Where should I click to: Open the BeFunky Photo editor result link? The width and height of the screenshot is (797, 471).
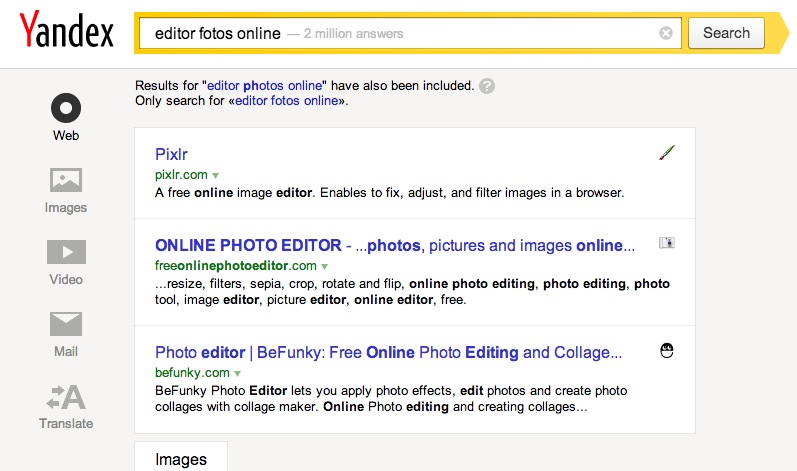[x=388, y=352]
